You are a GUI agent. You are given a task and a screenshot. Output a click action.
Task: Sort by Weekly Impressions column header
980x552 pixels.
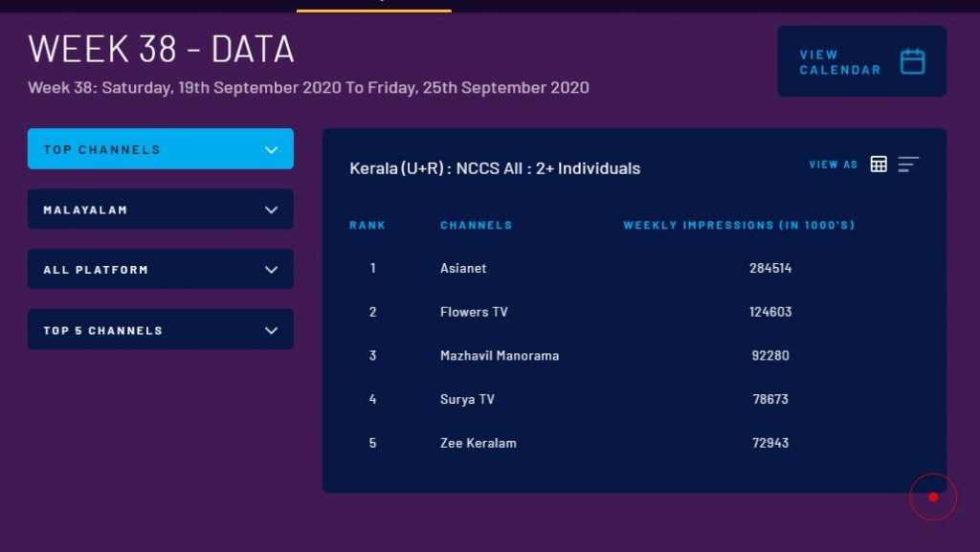click(739, 226)
